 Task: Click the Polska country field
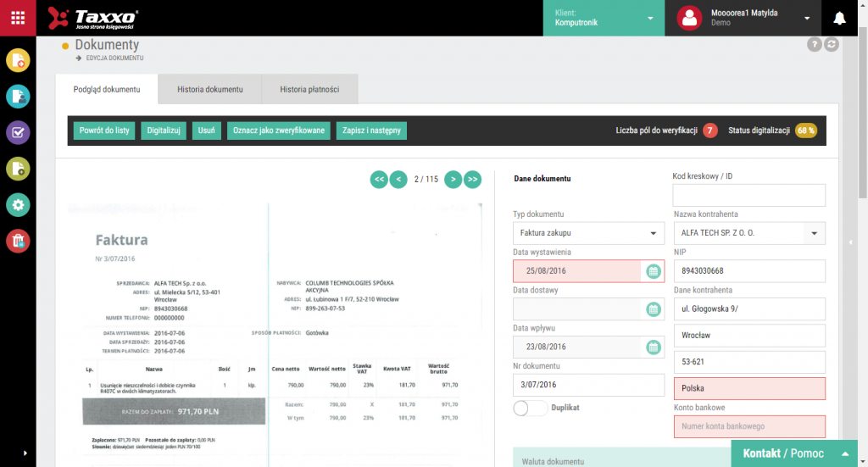[749, 388]
